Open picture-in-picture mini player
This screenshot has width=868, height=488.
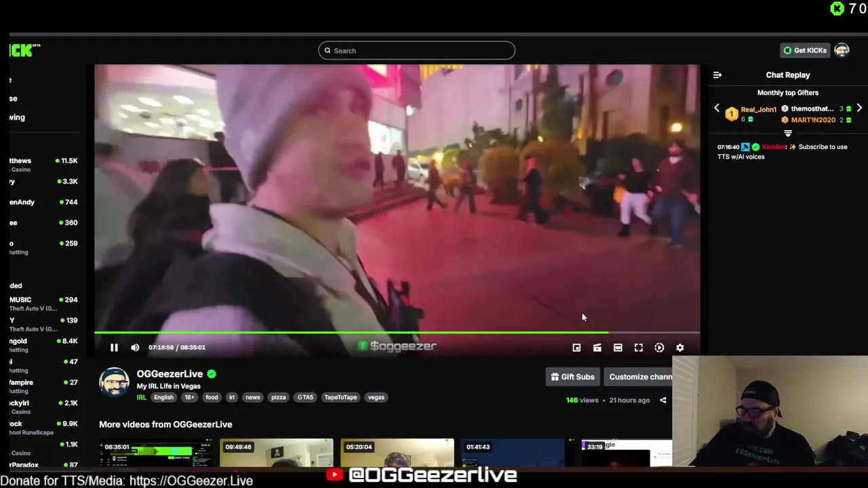pos(576,348)
